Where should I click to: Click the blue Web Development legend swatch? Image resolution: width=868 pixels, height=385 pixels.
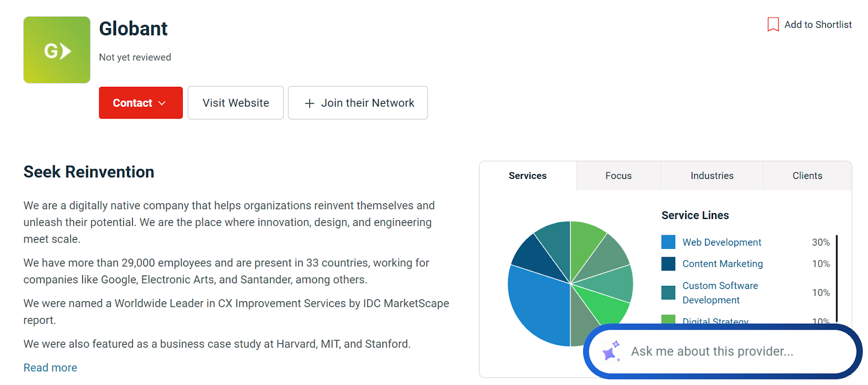[668, 242]
